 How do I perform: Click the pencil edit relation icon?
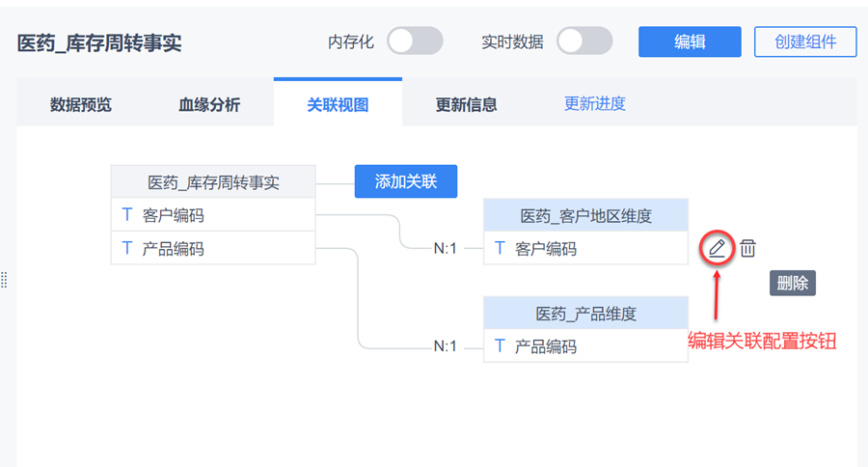717,248
